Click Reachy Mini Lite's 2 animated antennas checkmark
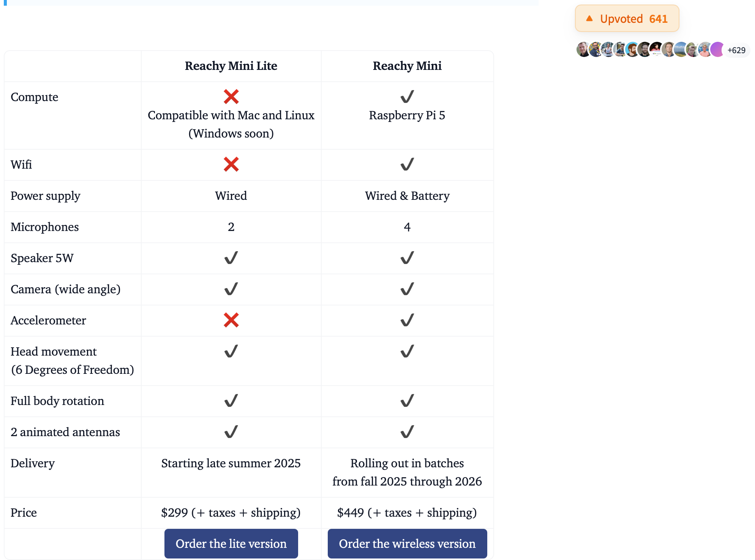755x560 pixels. click(231, 432)
